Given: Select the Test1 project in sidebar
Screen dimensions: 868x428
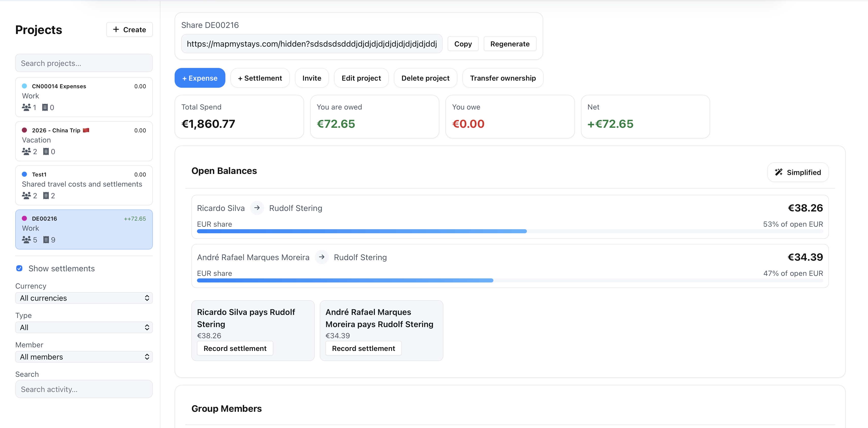Looking at the screenshot, I should click(84, 185).
